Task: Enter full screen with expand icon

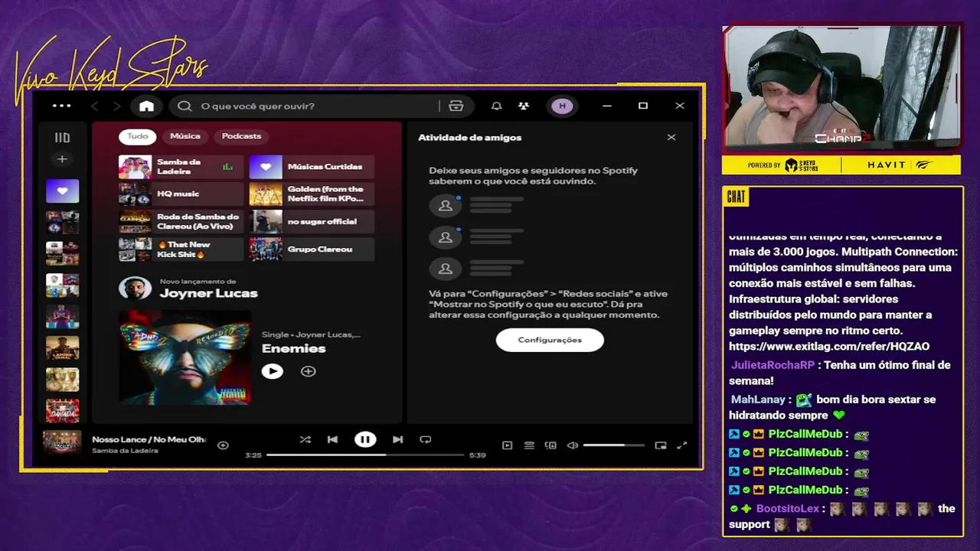Action: (682, 445)
